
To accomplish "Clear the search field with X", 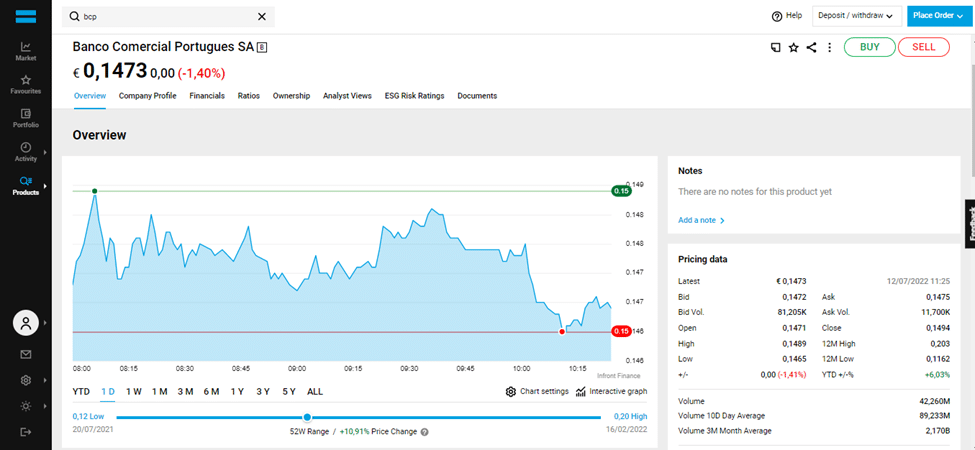I will (262, 17).
